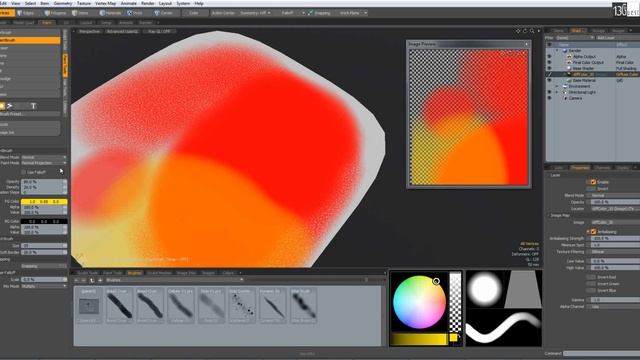Toggle the layer Enable checkbox

[x=593, y=182]
